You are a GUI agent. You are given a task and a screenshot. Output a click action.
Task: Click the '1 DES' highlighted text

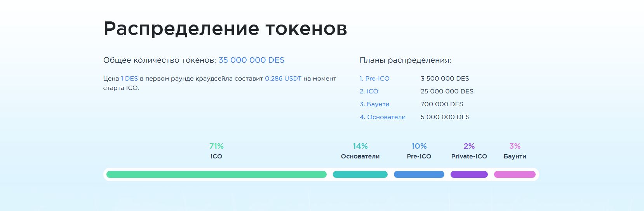tap(129, 78)
